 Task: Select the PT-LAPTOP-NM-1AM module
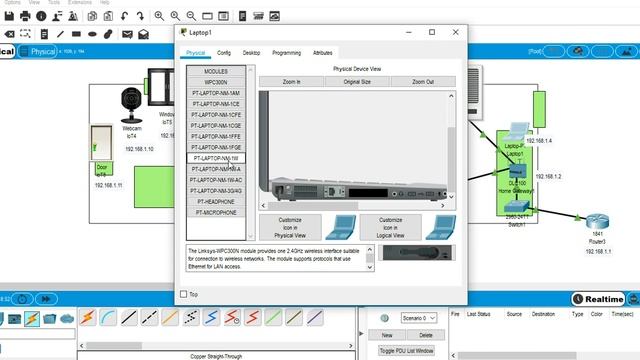click(216, 93)
